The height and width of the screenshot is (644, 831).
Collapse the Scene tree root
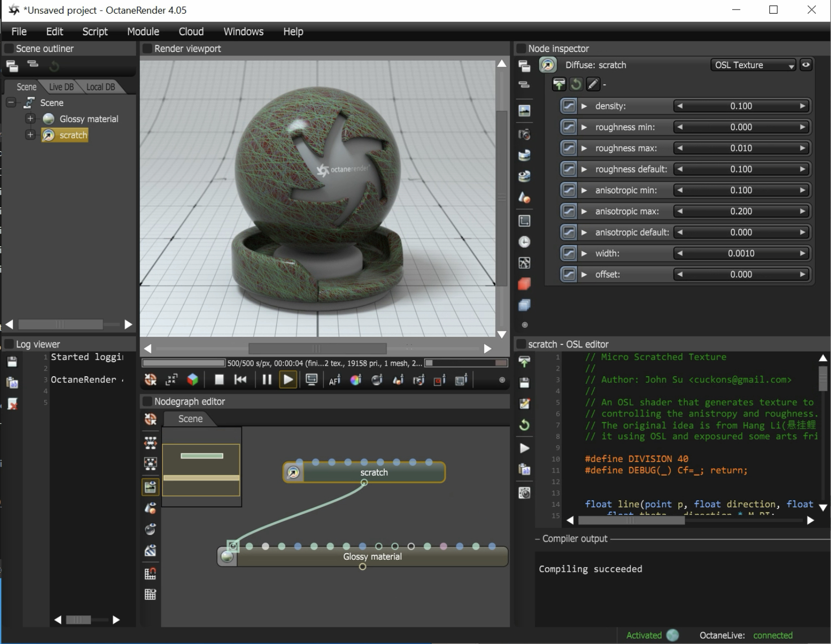[11, 102]
